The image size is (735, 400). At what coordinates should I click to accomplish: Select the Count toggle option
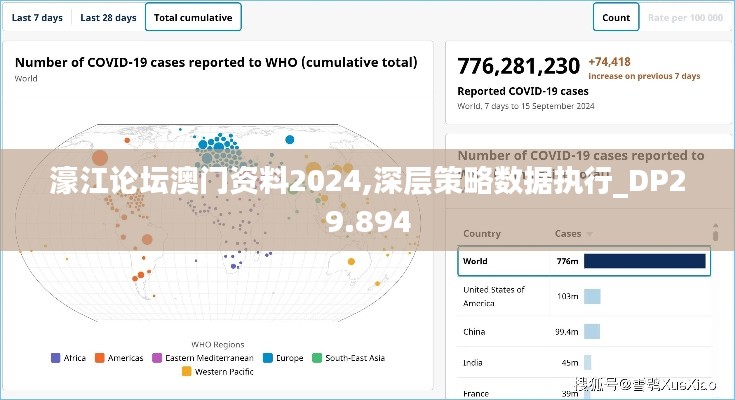[616, 18]
